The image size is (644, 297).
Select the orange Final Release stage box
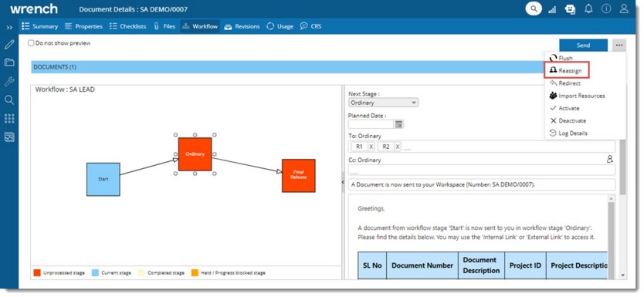click(299, 176)
